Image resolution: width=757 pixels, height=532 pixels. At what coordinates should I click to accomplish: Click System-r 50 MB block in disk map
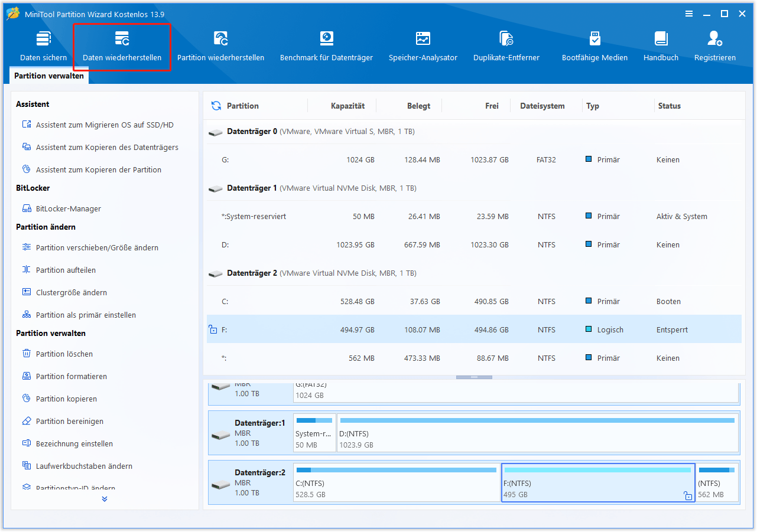pos(315,433)
